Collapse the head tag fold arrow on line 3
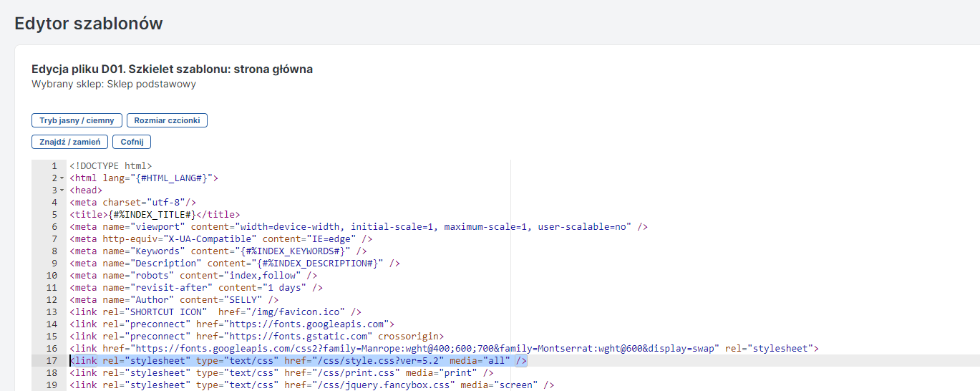 click(62, 190)
